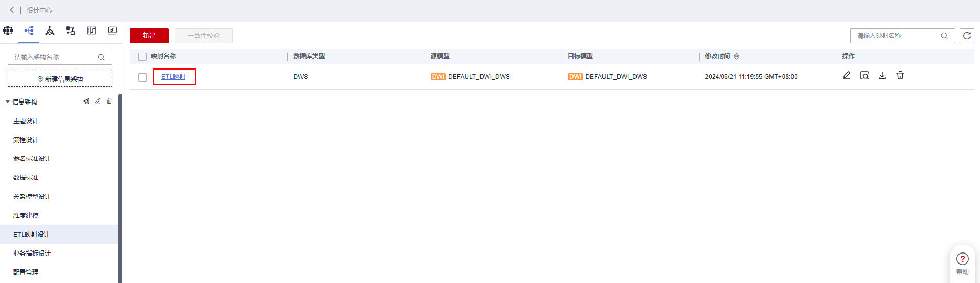Refresh the mapping list
This screenshot has width=980, height=283.
[967, 36]
